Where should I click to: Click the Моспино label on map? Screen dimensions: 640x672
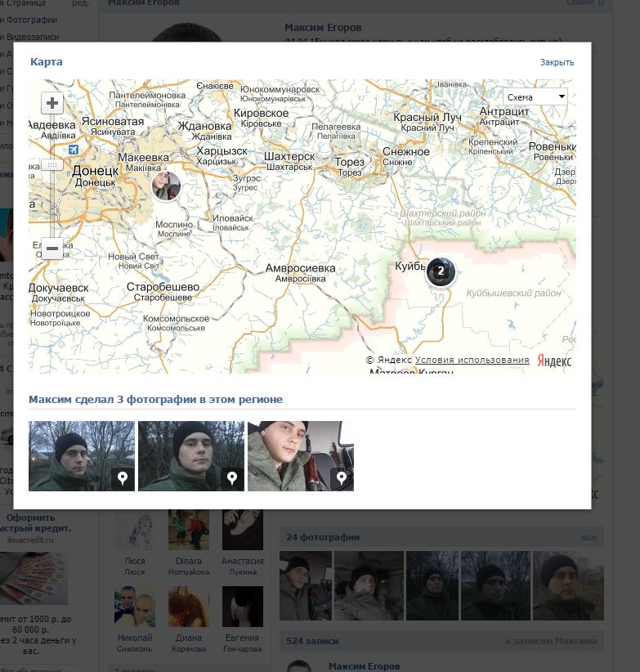(x=174, y=225)
